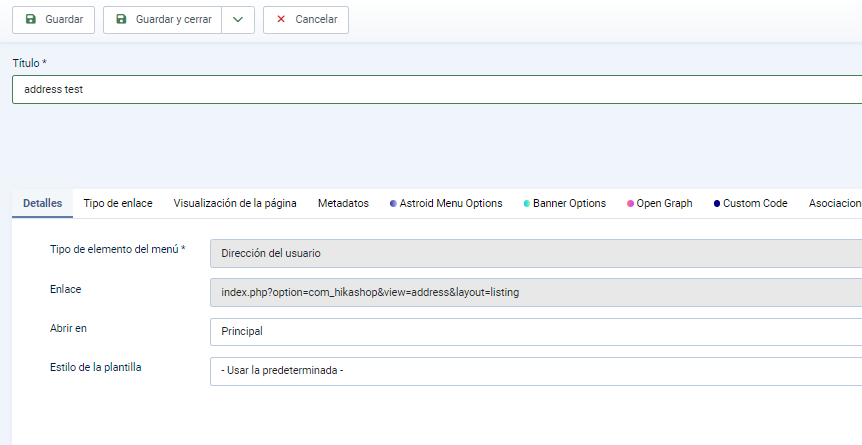Open the Visualización de la página tab
The height and width of the screenshot is (445, 862).
click(x=235, y=203)
